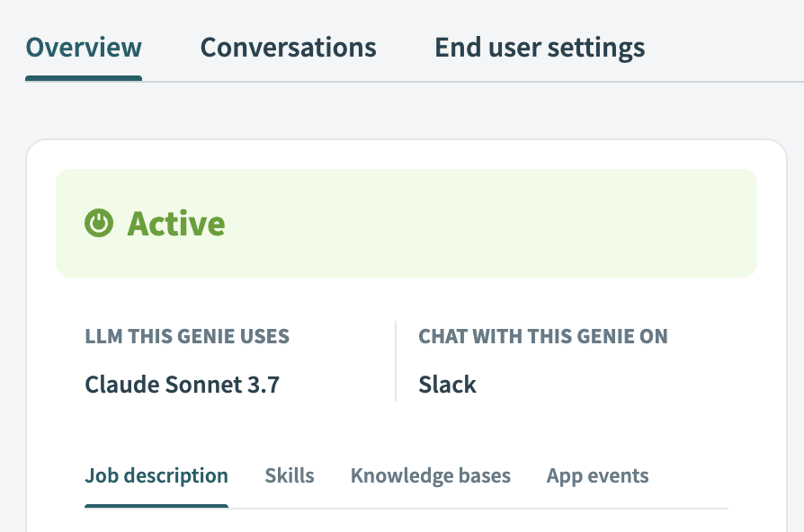Image resolution: width=804 pixels, height=532 pixels.
Task: Select the Job description sub-tab
Action: pos(156,475)
